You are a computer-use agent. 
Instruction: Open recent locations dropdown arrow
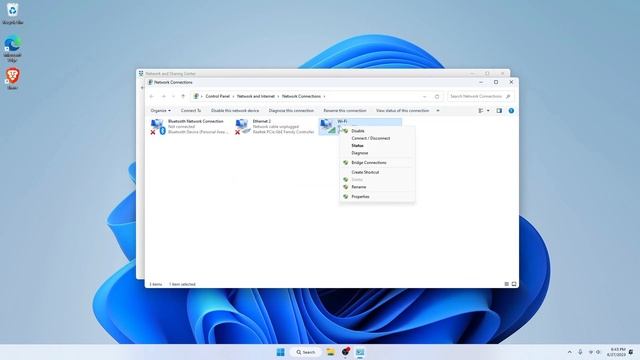[173, 96]
